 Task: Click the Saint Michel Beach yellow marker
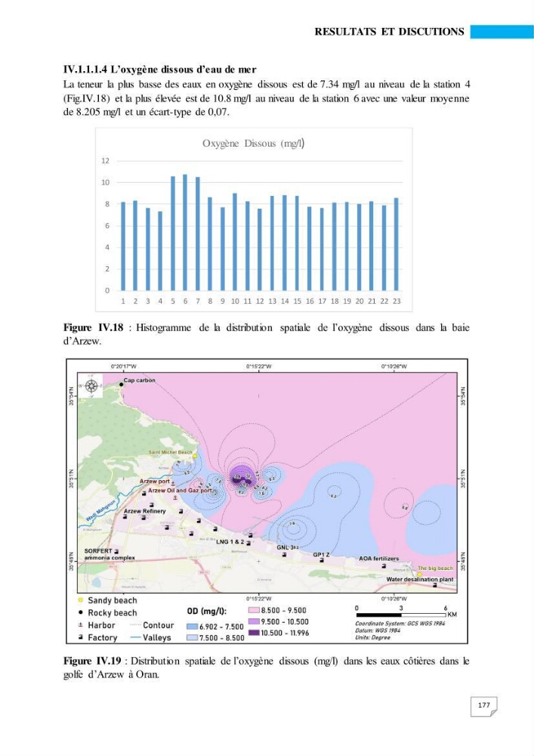[195, 456]
